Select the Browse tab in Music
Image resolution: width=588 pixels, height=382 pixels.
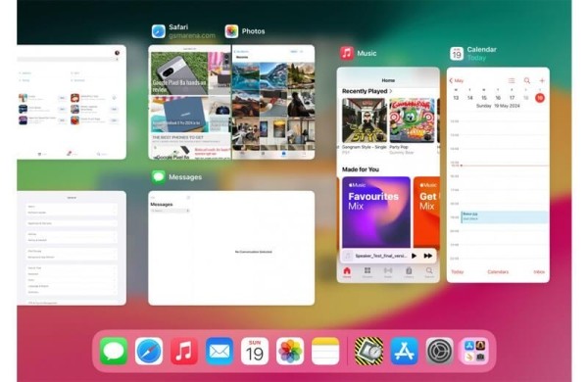click(x=367, y=272)
